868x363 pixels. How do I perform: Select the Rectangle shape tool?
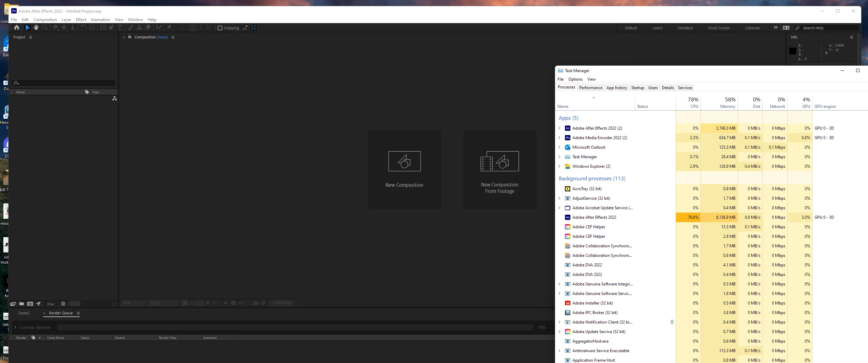[x=102, y=28]
